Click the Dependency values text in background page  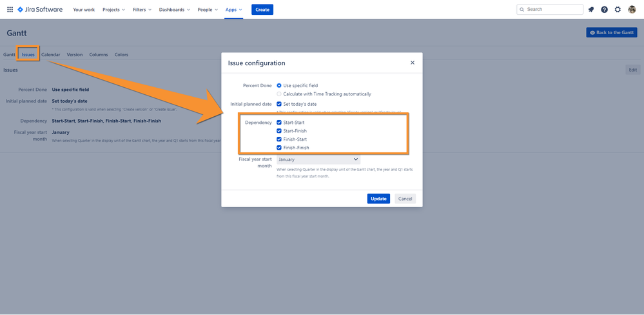point(106,121)
